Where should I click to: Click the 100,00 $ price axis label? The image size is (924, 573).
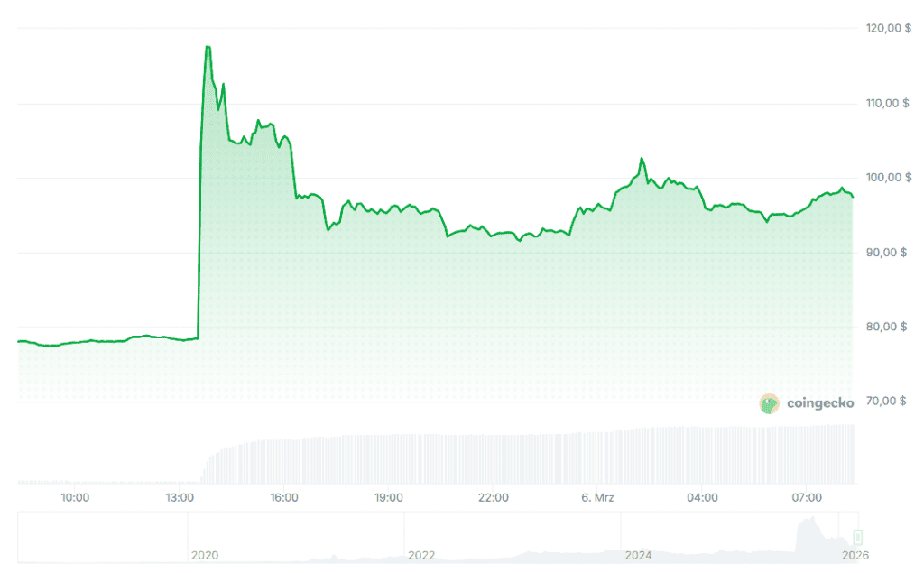click(887, 178)
